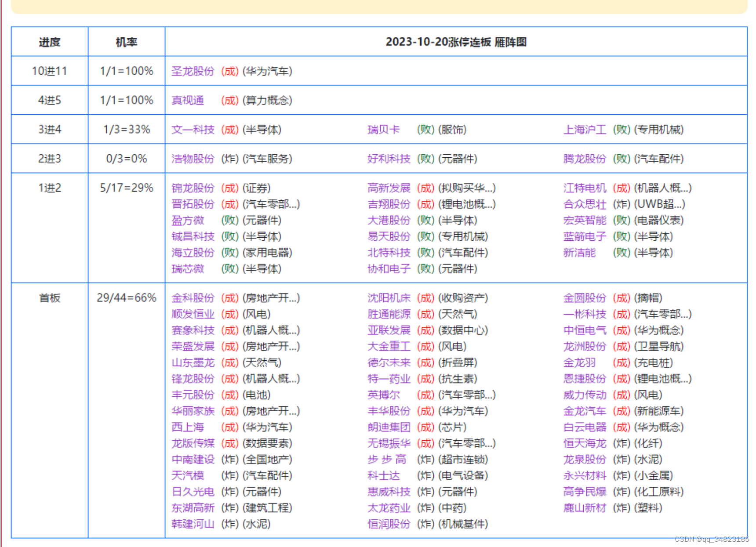Open the 亚联发展 stock link

click(389, 330)
